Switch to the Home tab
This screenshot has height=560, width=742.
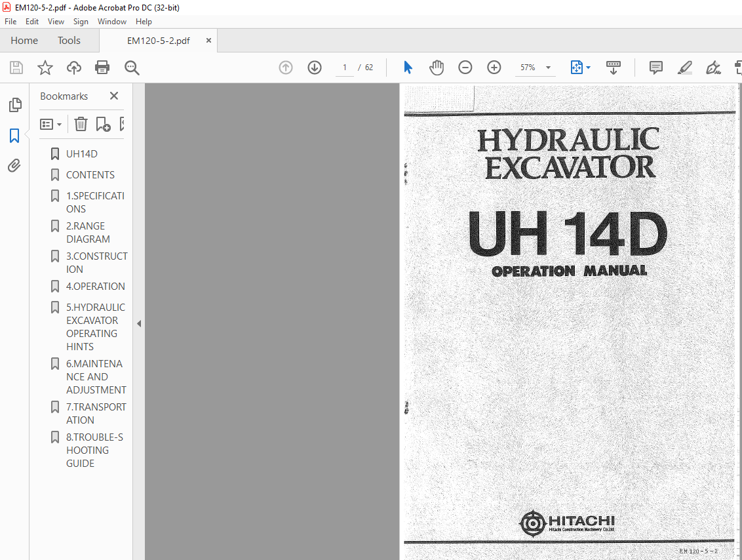(x=24, y=41)
